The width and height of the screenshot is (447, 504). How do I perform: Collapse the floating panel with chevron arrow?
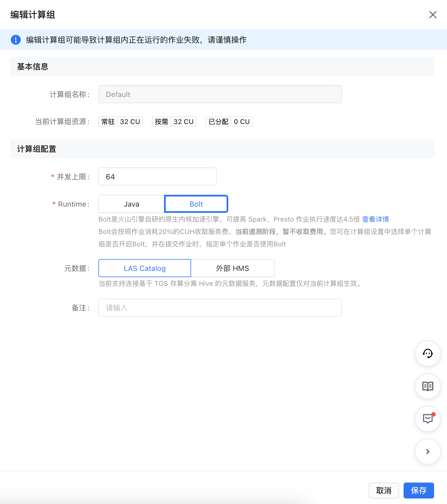point(428,452)
